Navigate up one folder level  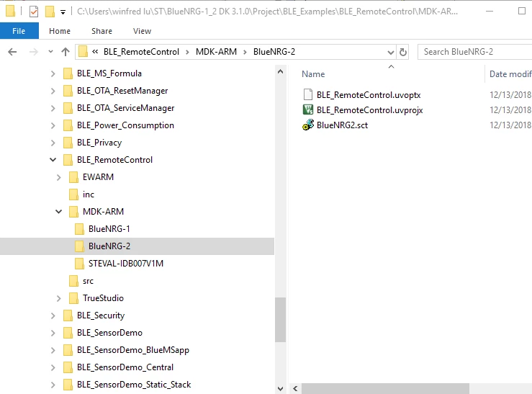tap(65, 52)
